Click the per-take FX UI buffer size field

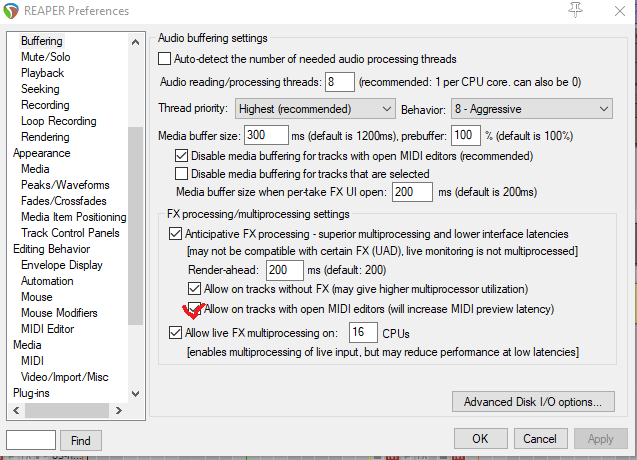tap(412, 191)
